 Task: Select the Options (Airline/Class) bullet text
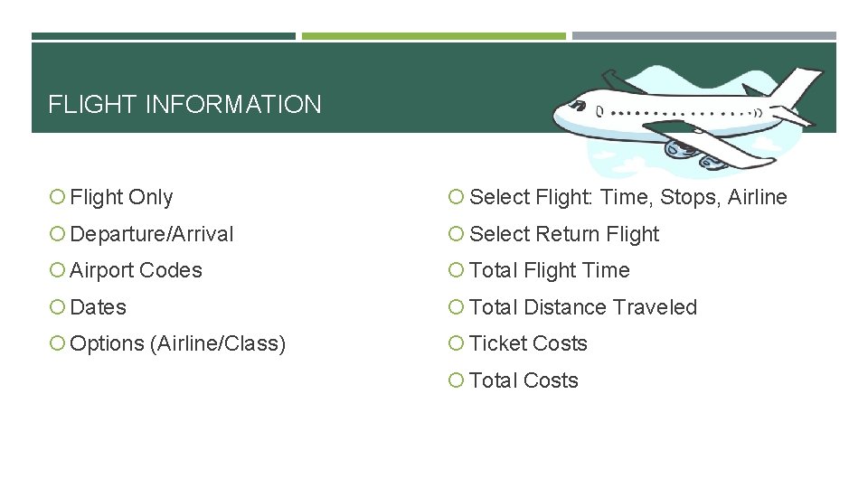(177, 343)
